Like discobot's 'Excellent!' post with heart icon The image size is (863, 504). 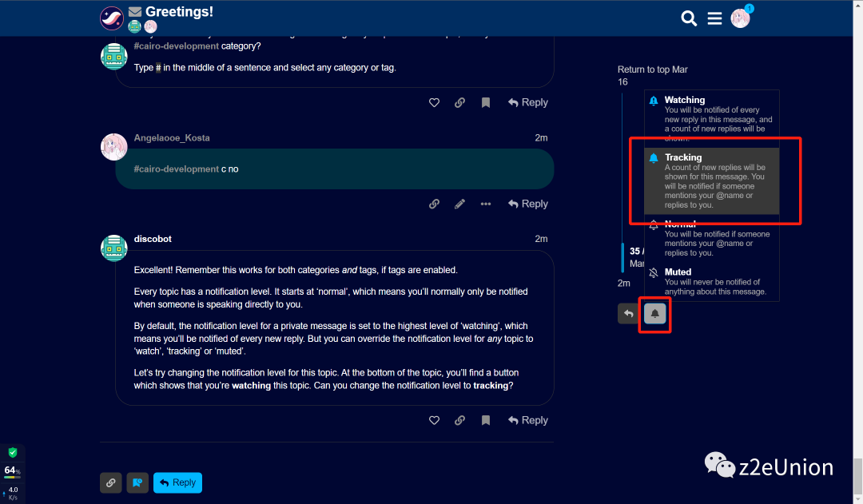pyautogui.click(x=434, y=420)
